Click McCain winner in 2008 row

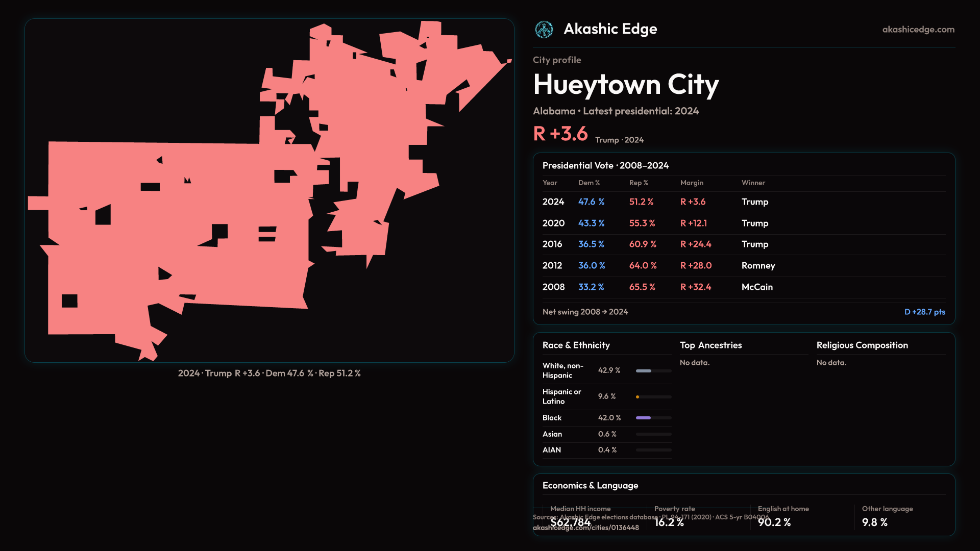757,287
